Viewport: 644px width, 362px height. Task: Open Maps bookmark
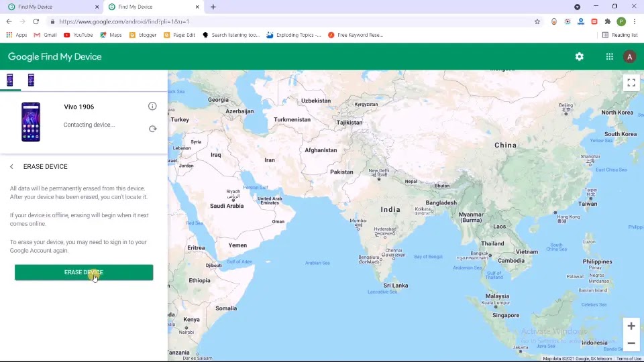pyautogui.click(x=111, y=35)
